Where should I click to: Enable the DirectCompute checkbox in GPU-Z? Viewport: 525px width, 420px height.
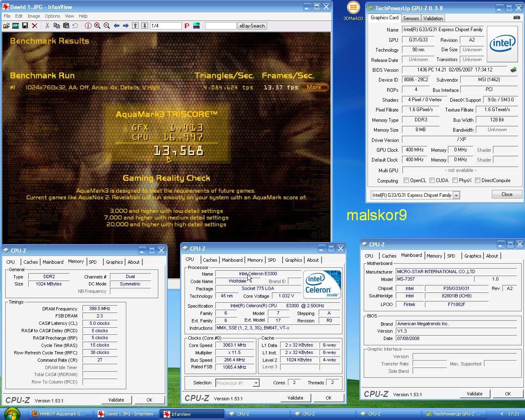point(477,180)
